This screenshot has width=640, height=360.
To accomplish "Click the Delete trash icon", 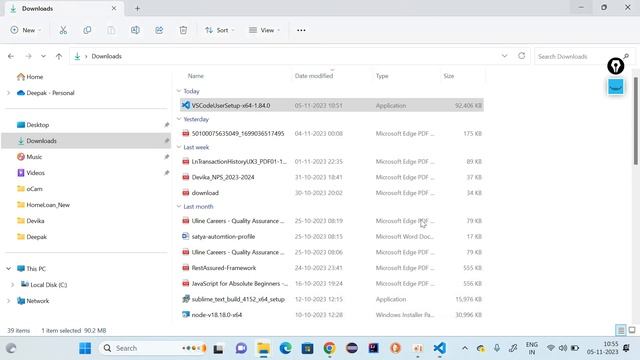I will tap(183, 30).
